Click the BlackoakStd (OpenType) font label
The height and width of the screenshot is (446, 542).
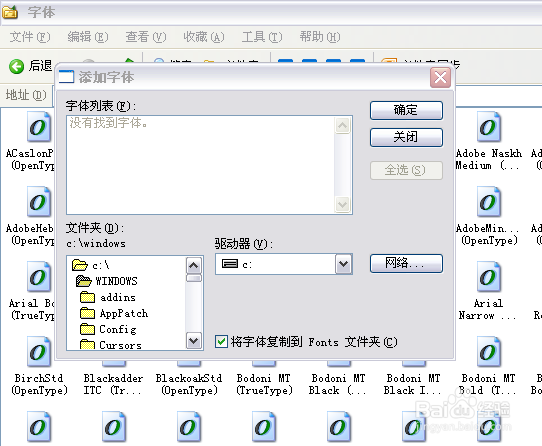click(189, 384)
